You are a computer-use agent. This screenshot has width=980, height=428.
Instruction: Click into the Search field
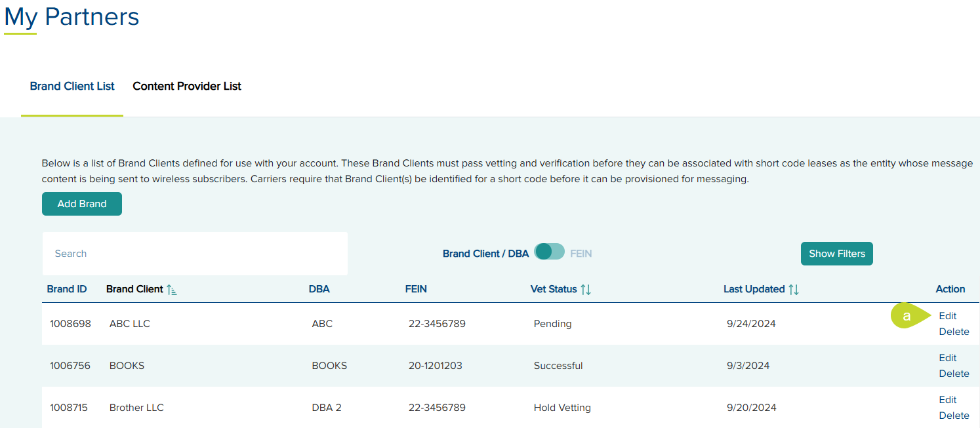click(x=195, y=254)
